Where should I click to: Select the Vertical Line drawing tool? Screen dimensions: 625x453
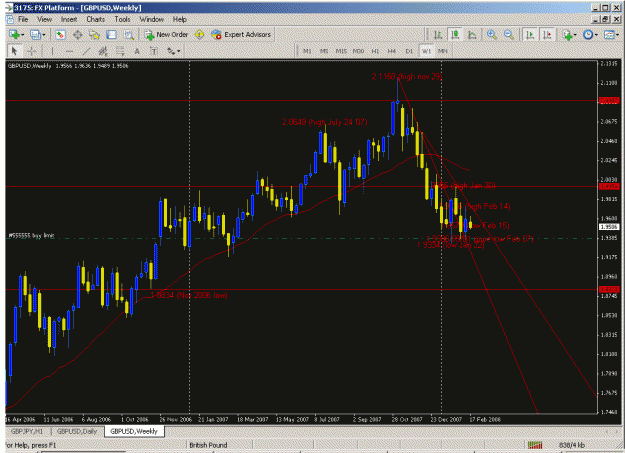pyautogui.click(x=52, y=51)
